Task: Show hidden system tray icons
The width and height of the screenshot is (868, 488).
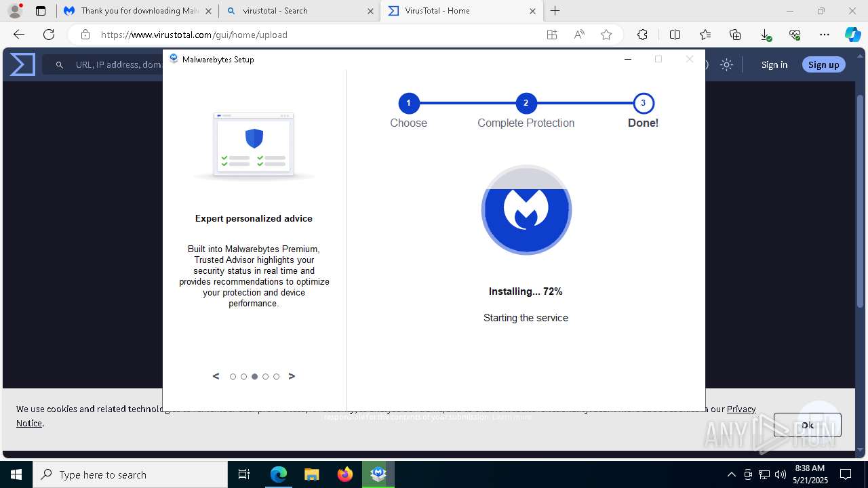Action: (731, 474)
